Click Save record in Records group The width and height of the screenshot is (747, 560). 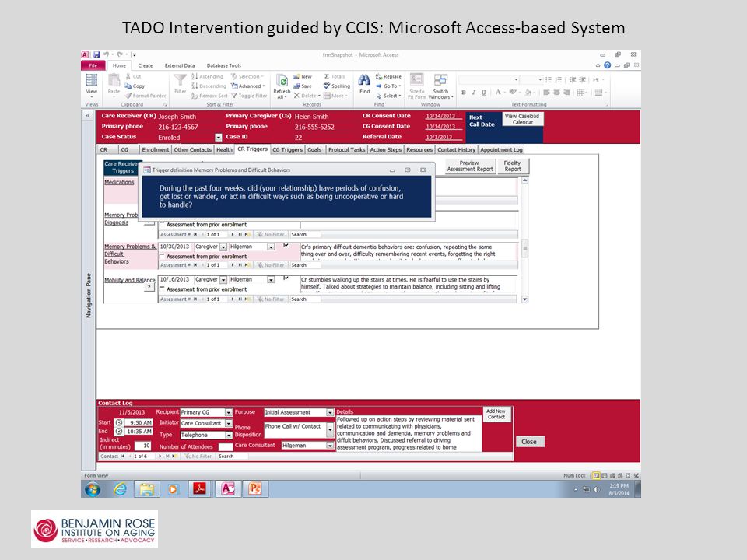[303, 86]
